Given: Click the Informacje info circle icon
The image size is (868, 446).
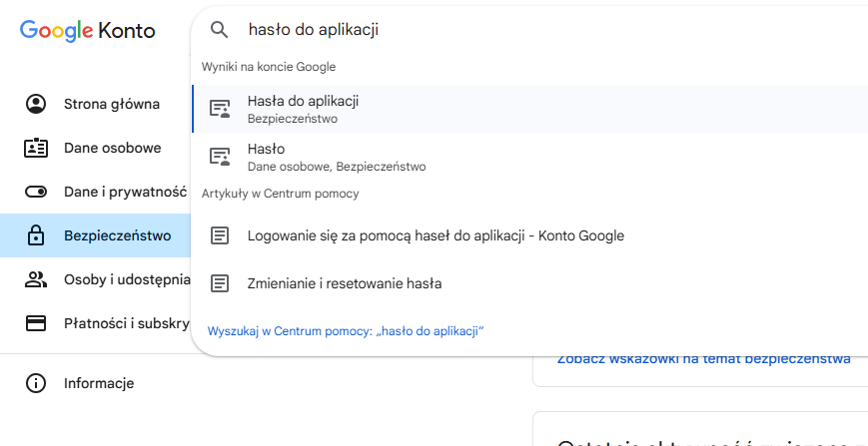Looking at the screenshot, I should tap(36, 383).
